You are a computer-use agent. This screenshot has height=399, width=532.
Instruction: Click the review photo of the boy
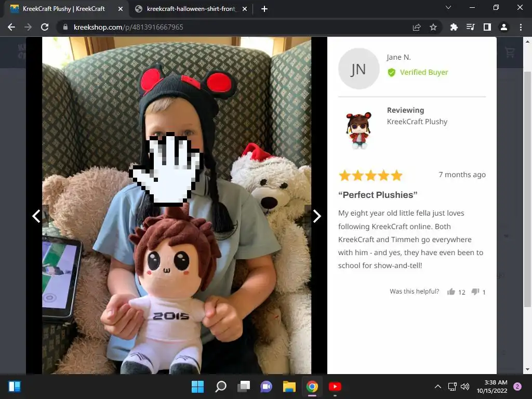[x=177, y=205]
